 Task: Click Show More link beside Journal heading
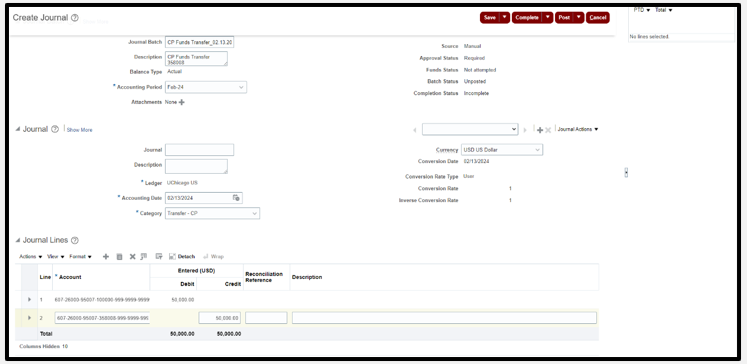coord(80,130)
